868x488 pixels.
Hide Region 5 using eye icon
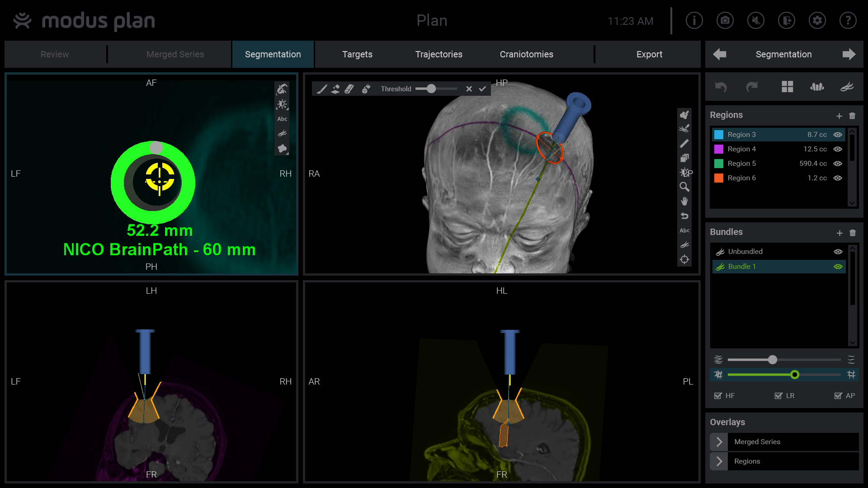838,164
